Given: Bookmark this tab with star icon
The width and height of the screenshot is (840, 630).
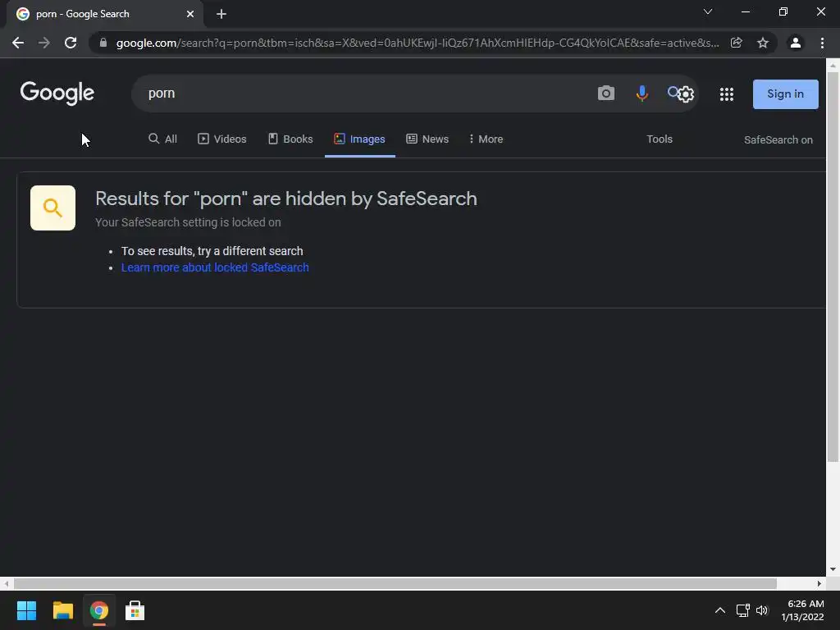Looking at the screenshot, I should click(763, 43).
